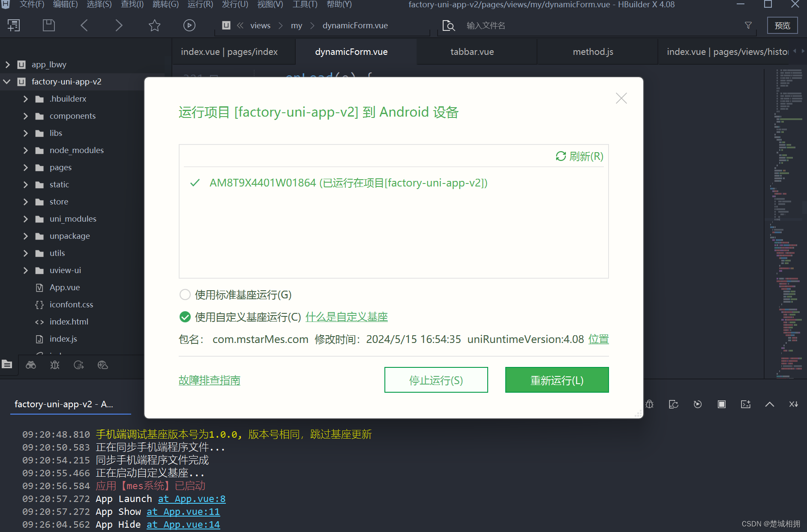Select the binoculars search icon in sidebar
The image size is (807, 532).
(x=30, y=365)
